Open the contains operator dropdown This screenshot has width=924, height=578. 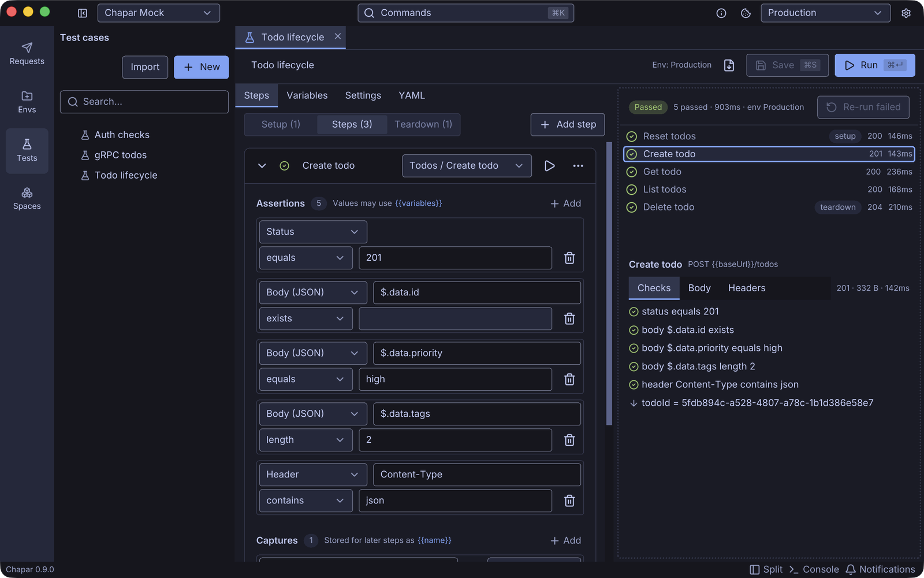(x=305, y=501)
